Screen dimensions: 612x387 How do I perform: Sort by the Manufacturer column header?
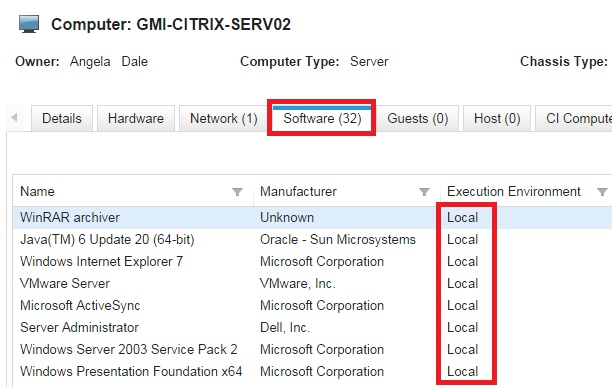point(298,192)
